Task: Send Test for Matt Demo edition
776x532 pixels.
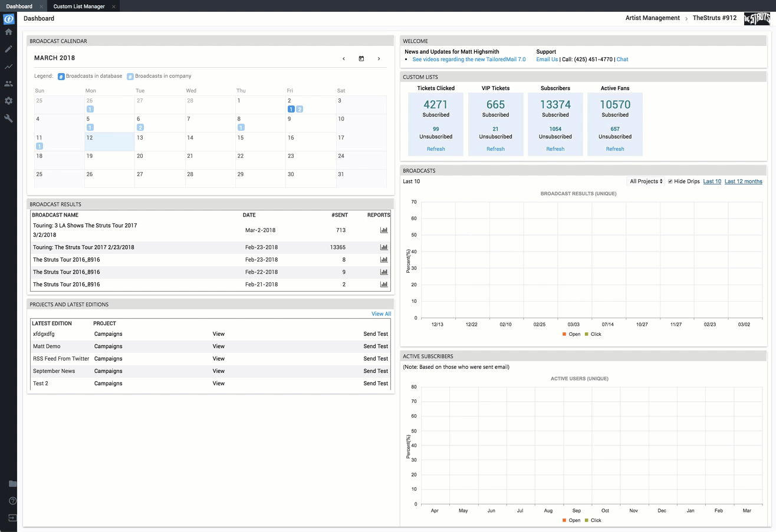Action: [376, 346]
